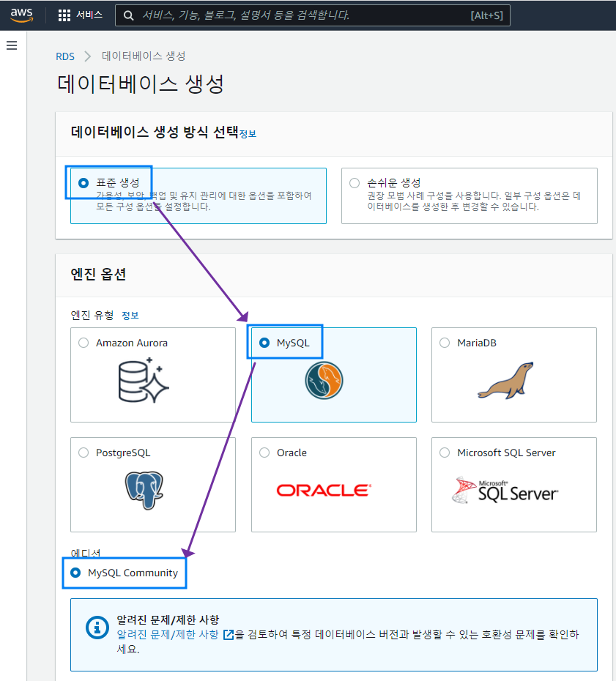Choose the Microsoft SQL Server radio button
This screenshot has height=681, width=616.
click(x=445, y=453)
